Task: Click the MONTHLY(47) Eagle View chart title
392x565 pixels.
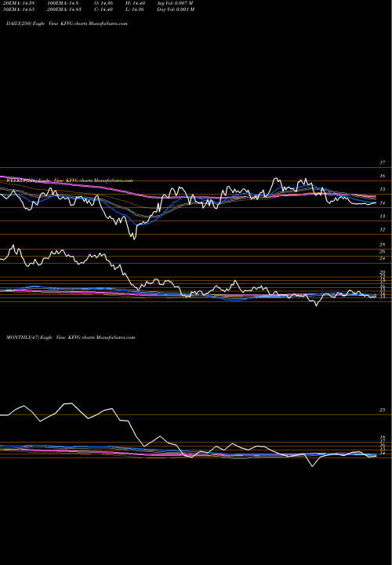Action: point(71,337)
